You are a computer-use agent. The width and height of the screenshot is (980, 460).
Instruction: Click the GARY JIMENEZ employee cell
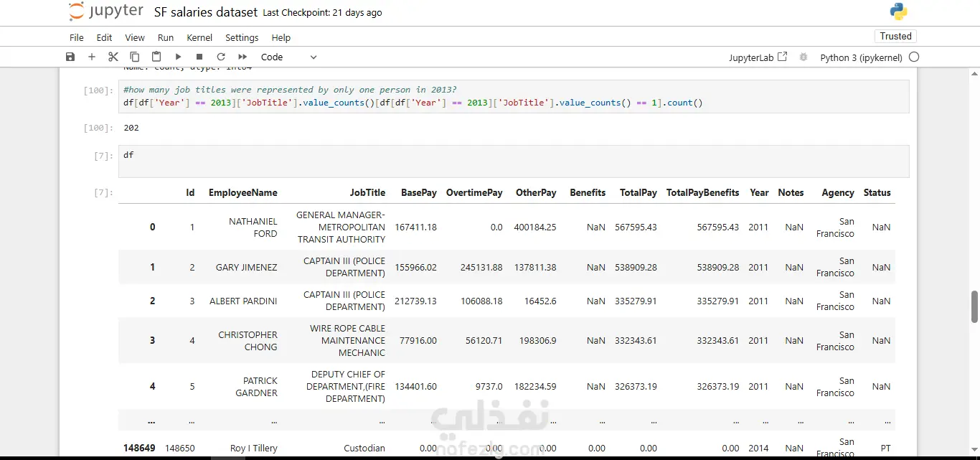246,267
